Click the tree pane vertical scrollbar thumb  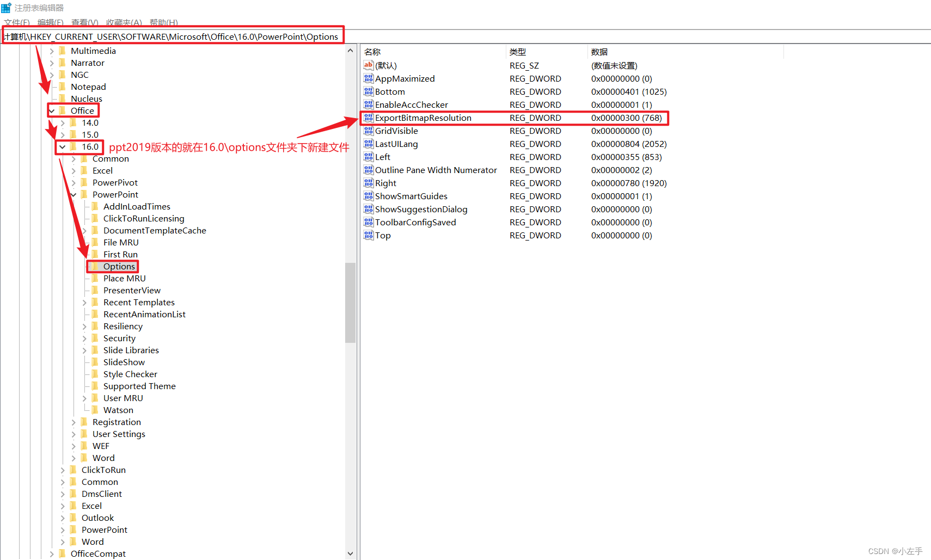(350, 303)
